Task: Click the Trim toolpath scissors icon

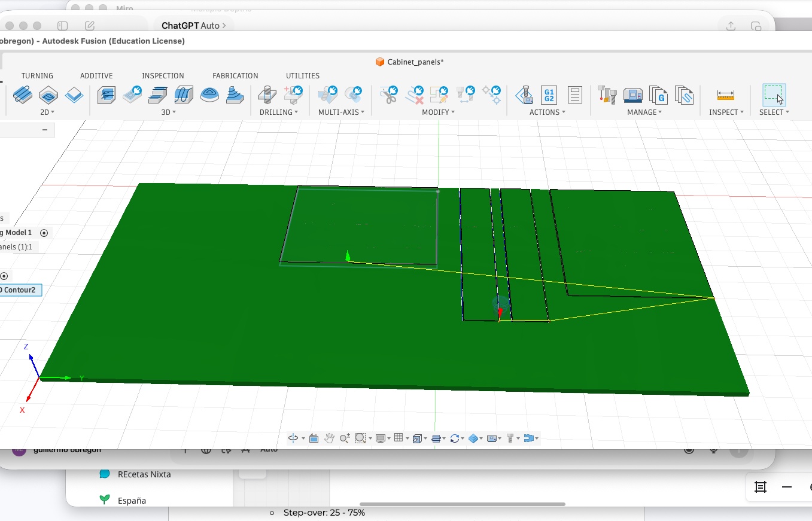Action: tap(389, 95)
